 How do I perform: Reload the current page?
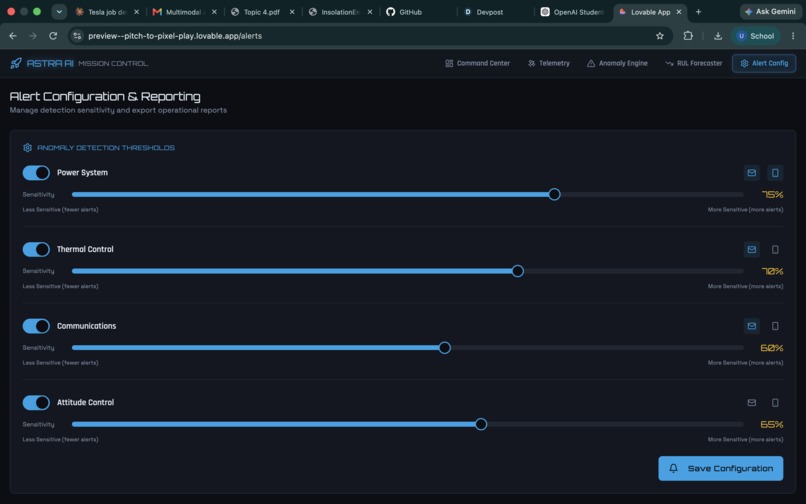pos(53,36)
